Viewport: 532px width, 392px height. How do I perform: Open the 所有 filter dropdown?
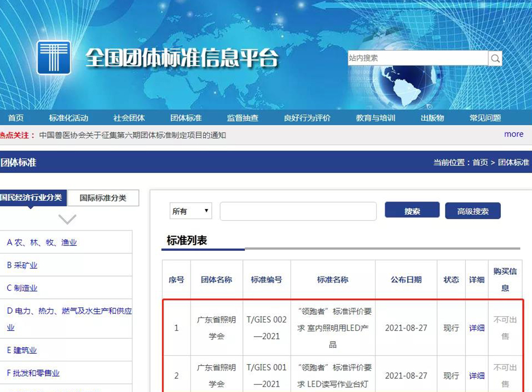[190, 210]
